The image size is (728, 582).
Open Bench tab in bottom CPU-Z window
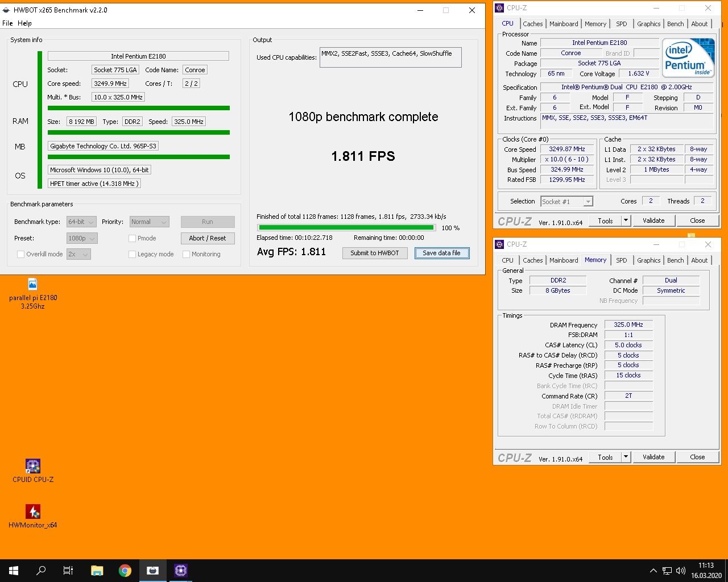click(676, 260)
